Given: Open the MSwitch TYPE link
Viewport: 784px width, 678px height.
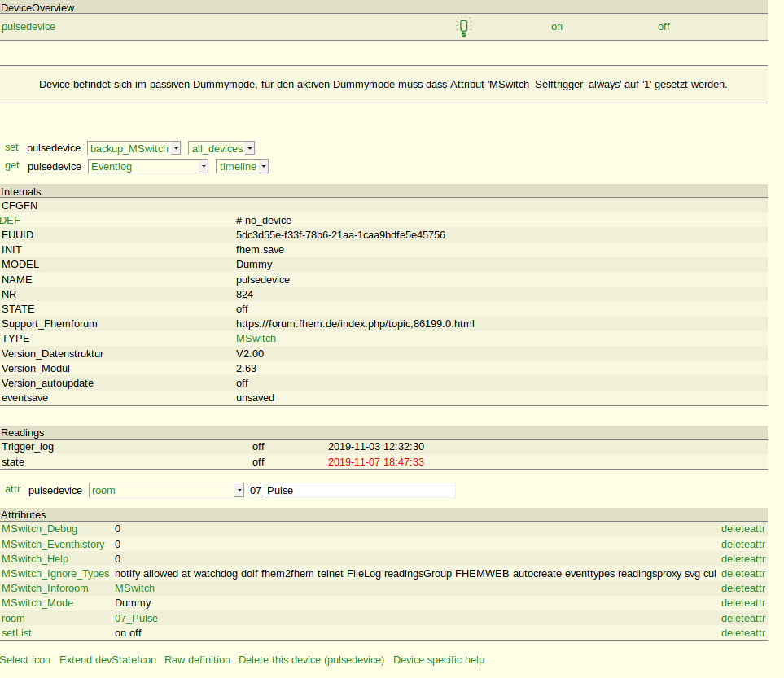Looking at the screenshot, I should [256, 339].
